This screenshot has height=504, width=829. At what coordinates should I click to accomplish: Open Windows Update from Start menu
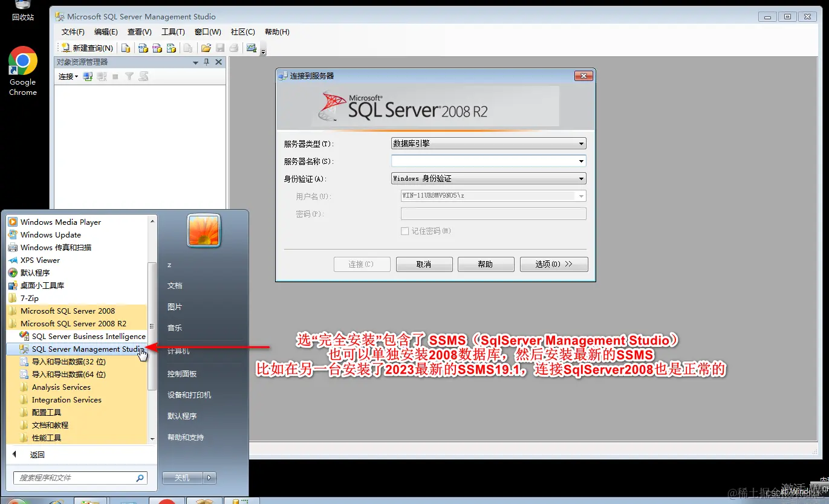click(x=76, y=235)
